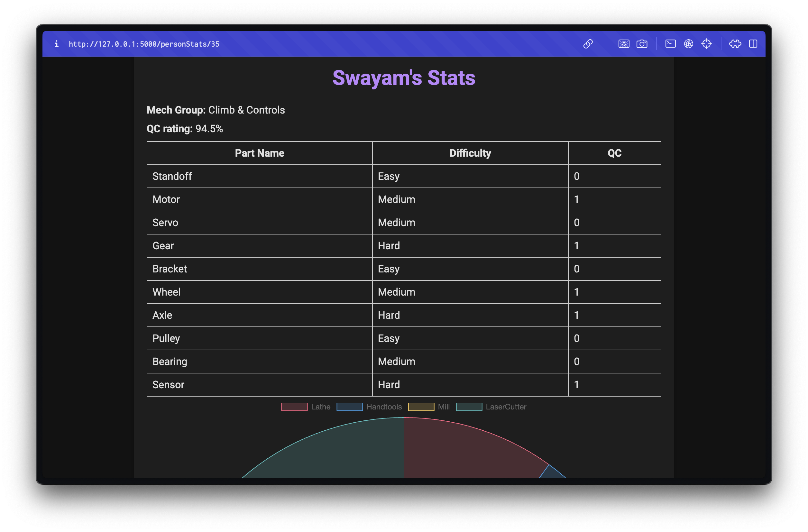808x532 pixels.
Task: Toggle the split view panel icon
Action: coord(753,44)
